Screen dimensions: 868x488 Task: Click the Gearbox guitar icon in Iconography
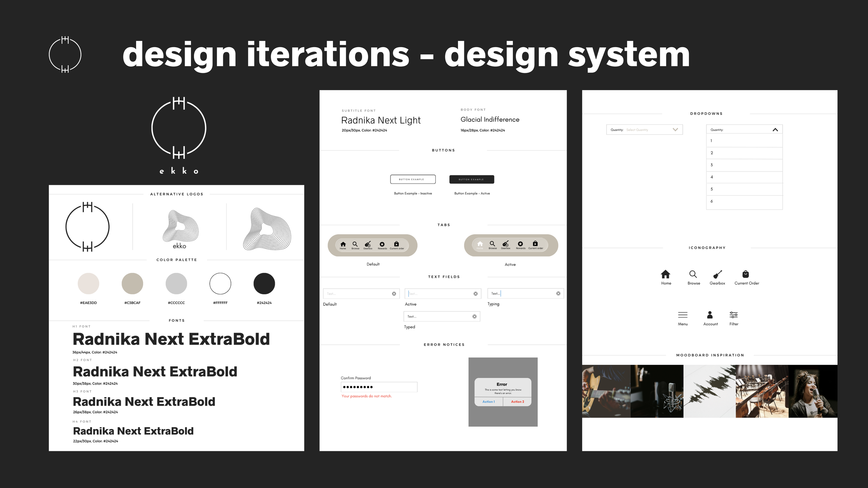pyautogui.click(x=717, y=274)
